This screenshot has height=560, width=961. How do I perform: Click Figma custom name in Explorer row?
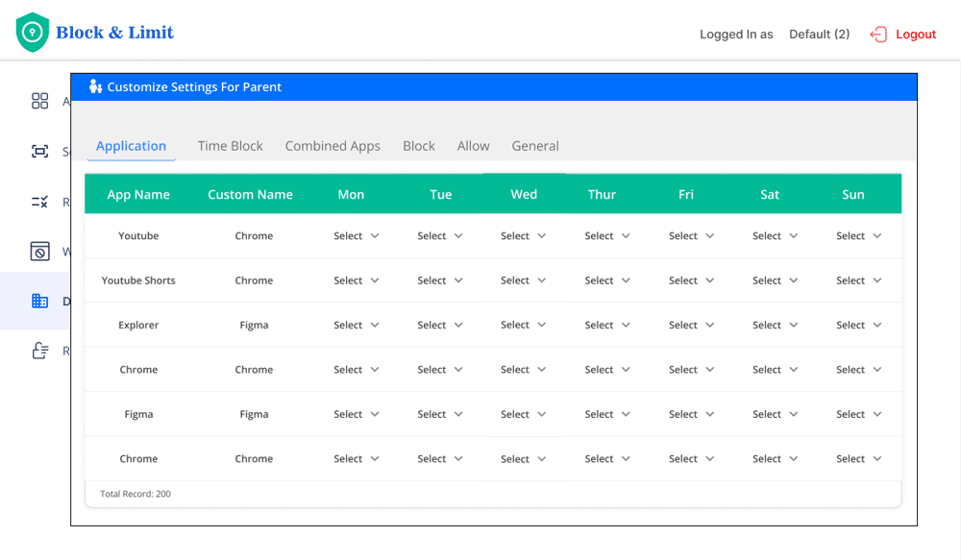[254, 326]
